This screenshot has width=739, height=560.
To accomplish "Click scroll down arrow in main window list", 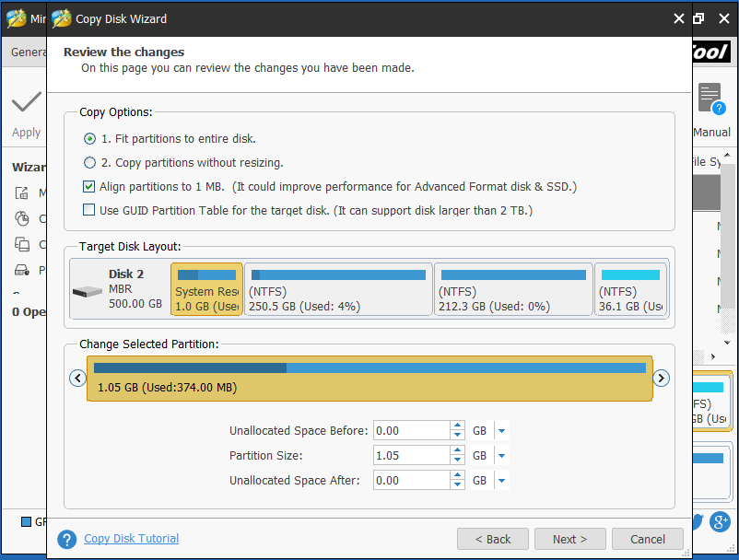I will click(x=727, y=343).
